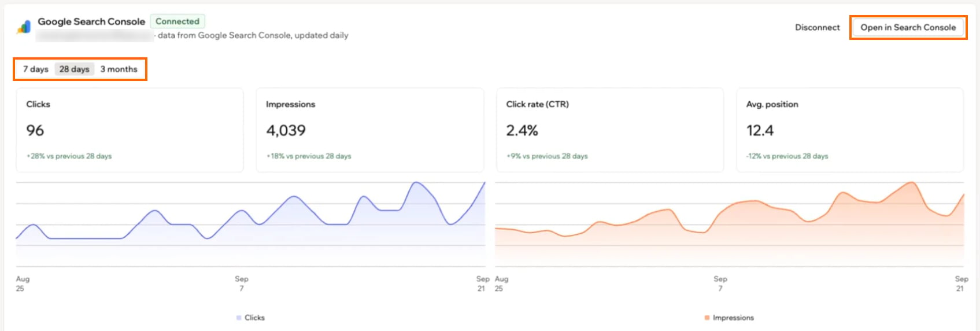This screenshot has height=331, width=980.
Task: Select the Clicks metric card
Action: (130, 130)
